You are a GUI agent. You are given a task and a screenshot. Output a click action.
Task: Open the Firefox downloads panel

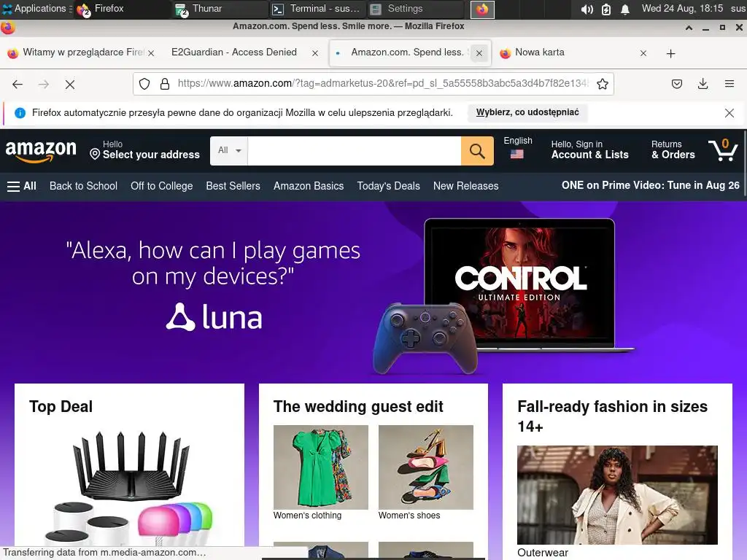click(x=703, y=85)
